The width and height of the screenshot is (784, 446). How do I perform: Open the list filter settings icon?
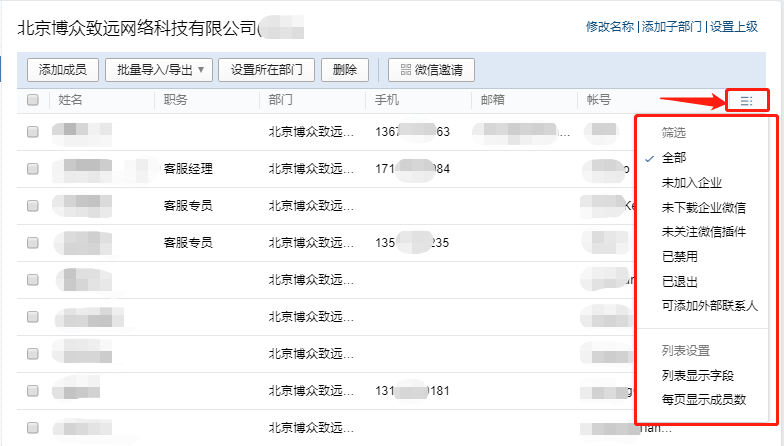click(746, 101)
